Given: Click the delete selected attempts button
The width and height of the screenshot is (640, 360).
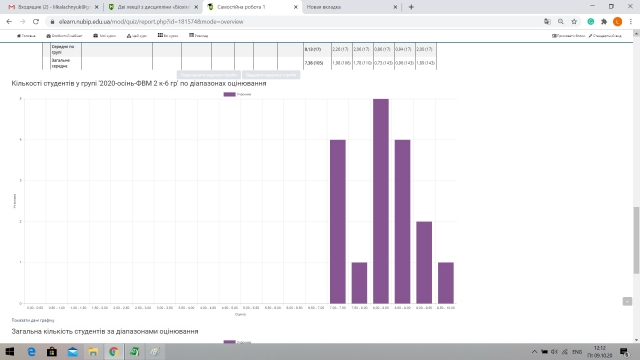Looking at the screenshot, I should [x=271, y=75].
